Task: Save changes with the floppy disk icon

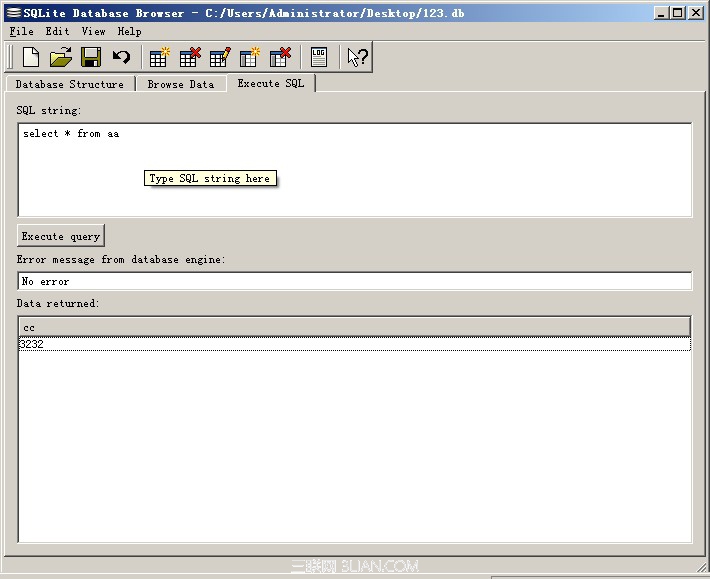Action: coord(91,57)
